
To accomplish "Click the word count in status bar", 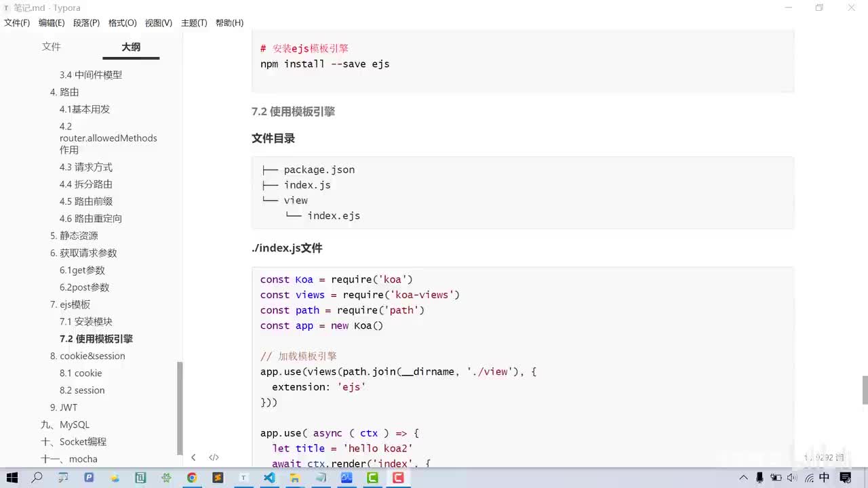I will pyautogui.click(x=824, y=458).
